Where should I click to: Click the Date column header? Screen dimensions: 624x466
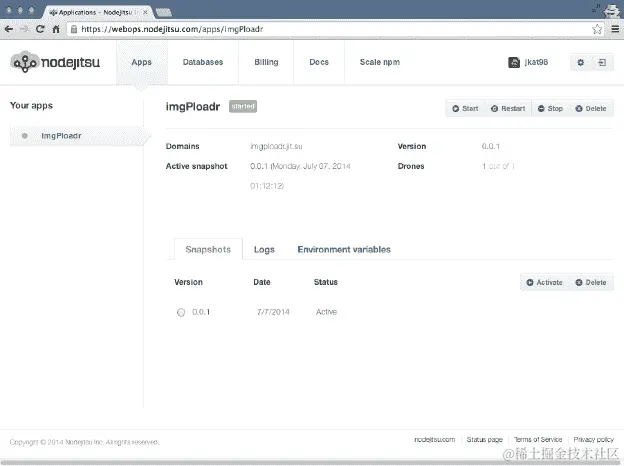pos(262,282)
